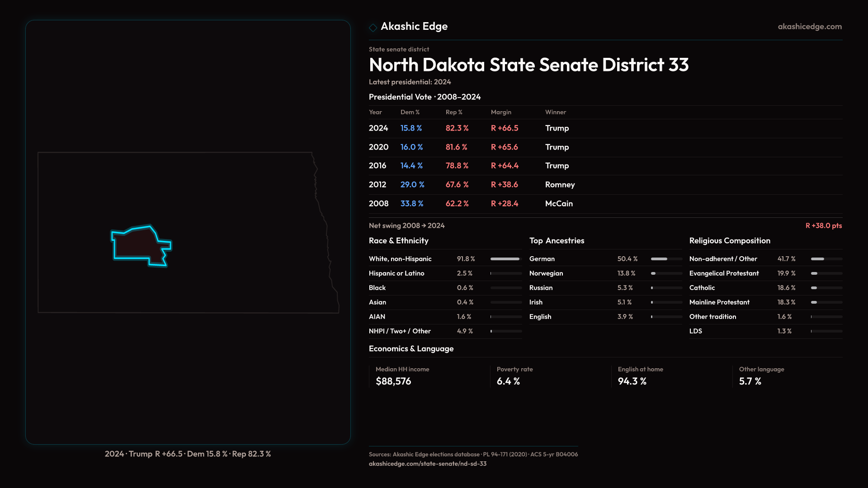Viewport: 868px width, 488px height.
Task: Click the White, non-Hispanic percentage bar
Action: (x=505, y=259)
